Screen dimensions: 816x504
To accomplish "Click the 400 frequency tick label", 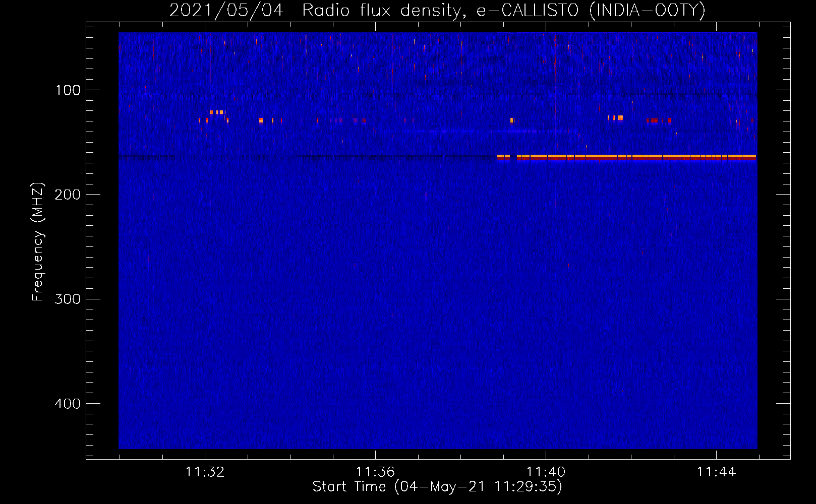I will [68, 404].
